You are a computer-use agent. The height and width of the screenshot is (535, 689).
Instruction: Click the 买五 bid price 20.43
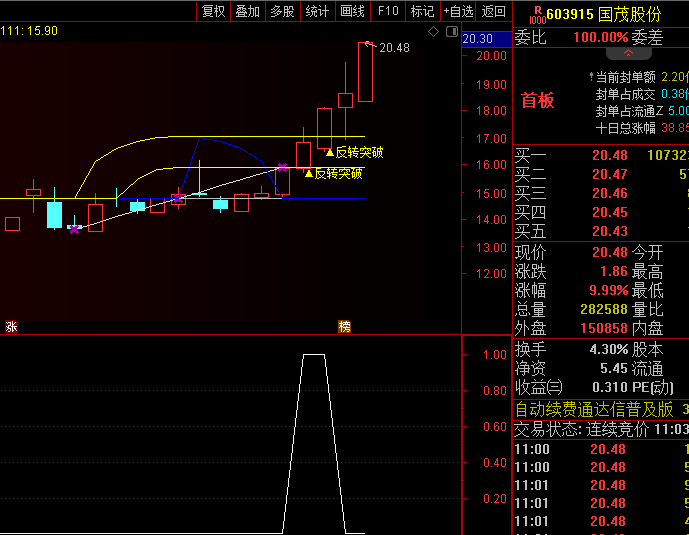tap(609, 231)
